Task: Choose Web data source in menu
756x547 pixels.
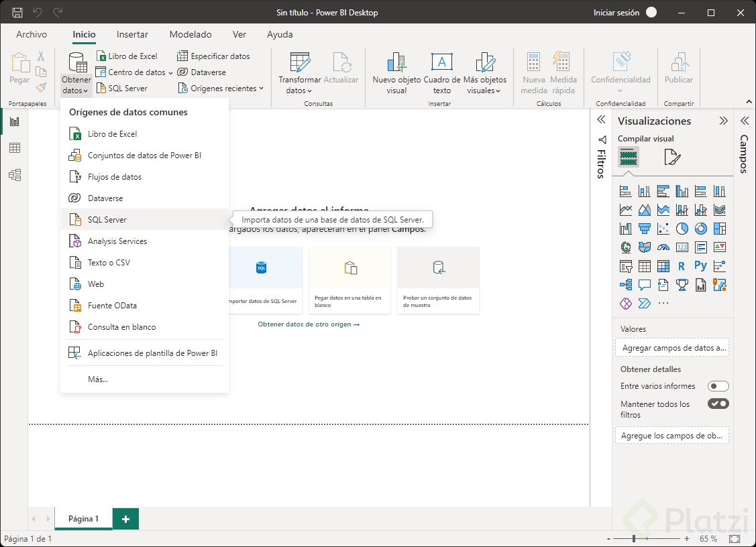Action: [x=144, y=284]
